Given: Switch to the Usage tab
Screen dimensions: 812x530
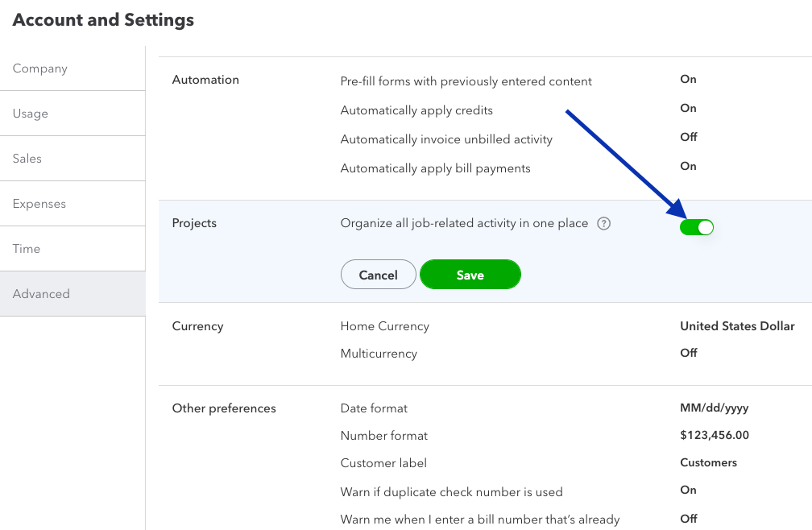Looking at the screenshot, I should tap(31, 114).
